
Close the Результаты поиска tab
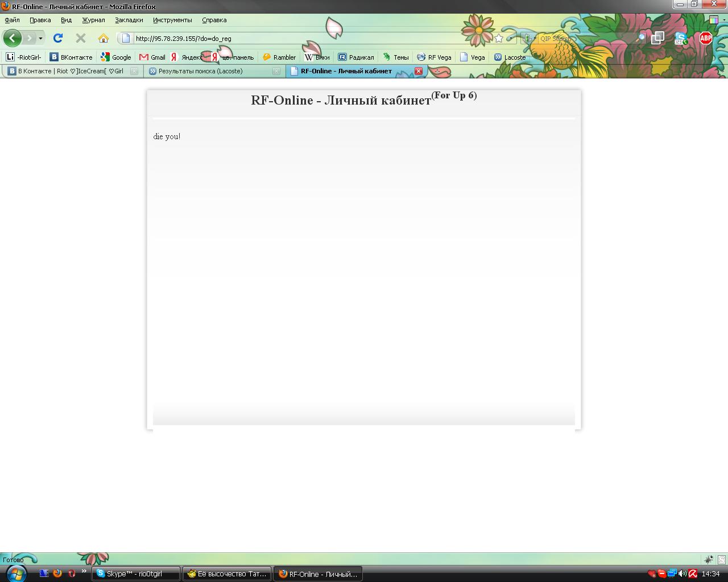[276, 71]
